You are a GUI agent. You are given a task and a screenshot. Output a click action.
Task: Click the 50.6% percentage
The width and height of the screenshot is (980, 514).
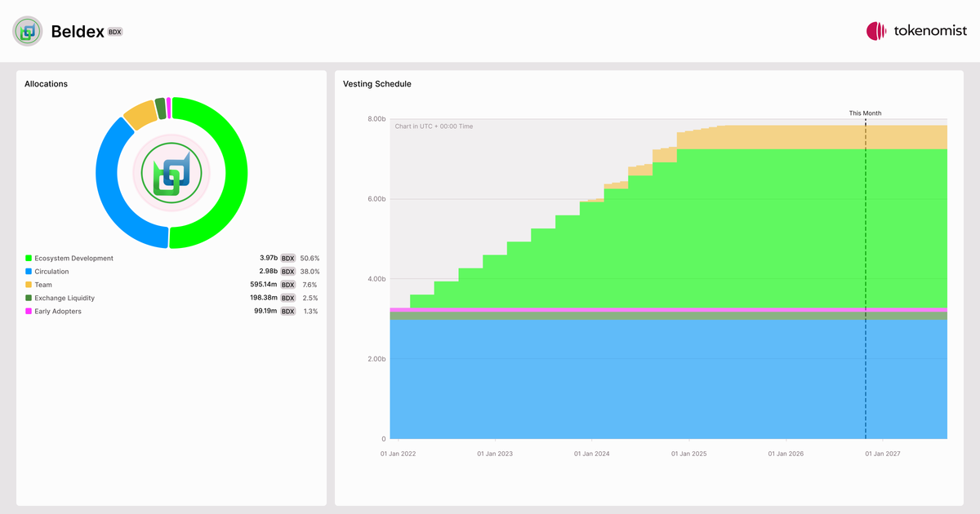(x=310, y=259)
